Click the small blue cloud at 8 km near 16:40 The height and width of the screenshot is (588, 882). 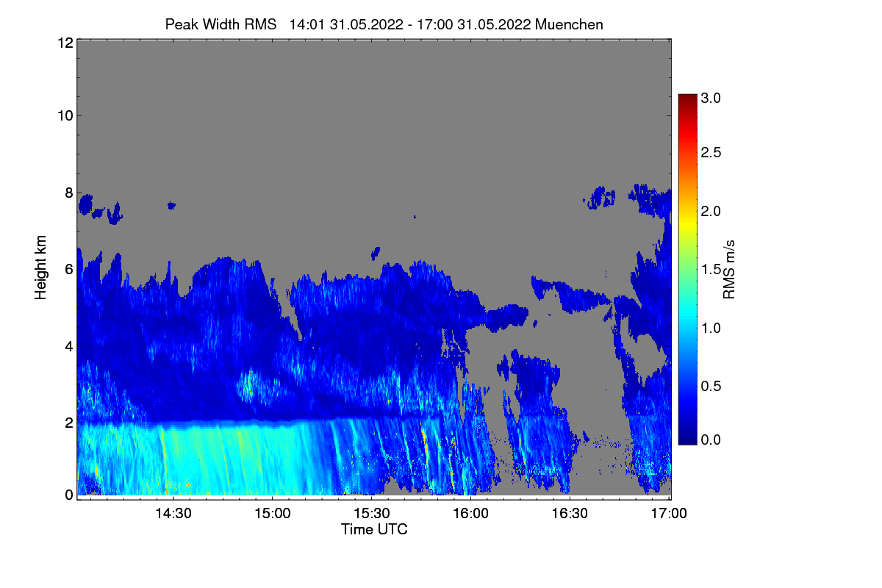click(x=601, y=197)
